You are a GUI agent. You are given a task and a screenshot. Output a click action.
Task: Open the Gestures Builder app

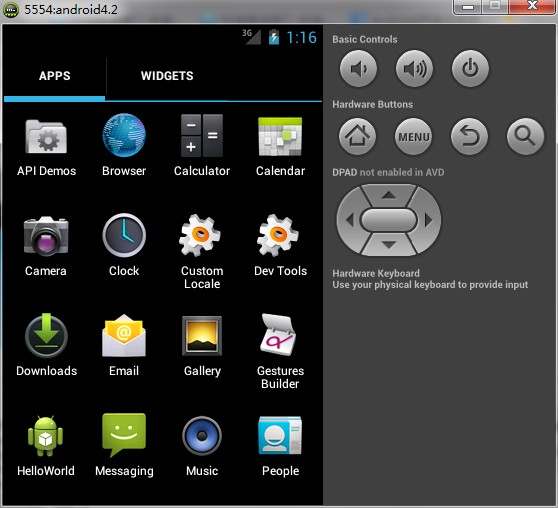[x=278, y=335]
